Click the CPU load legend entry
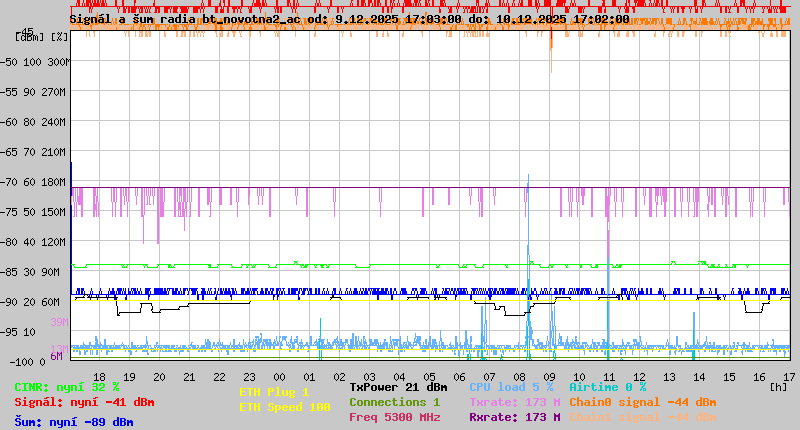This screenshot has width=800, height=430. (511, 387)
